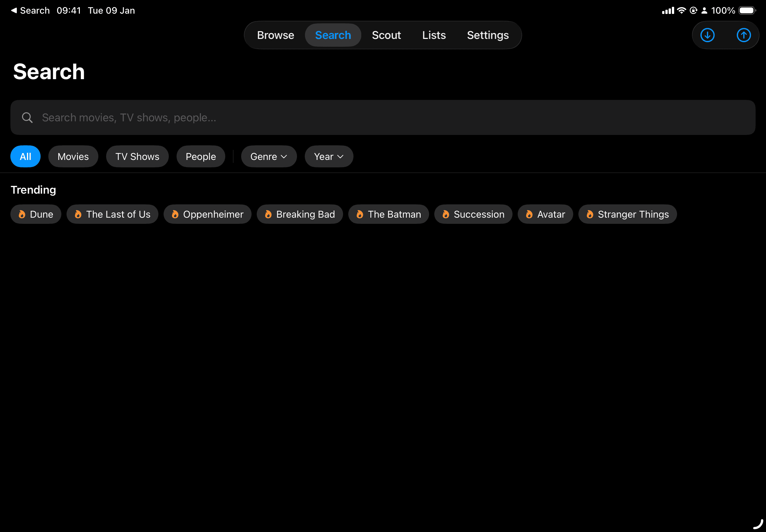766x532 pixels.
Task: Open The Last of Us from Trending
Action: pyautogui.click(x=112, y=214)
